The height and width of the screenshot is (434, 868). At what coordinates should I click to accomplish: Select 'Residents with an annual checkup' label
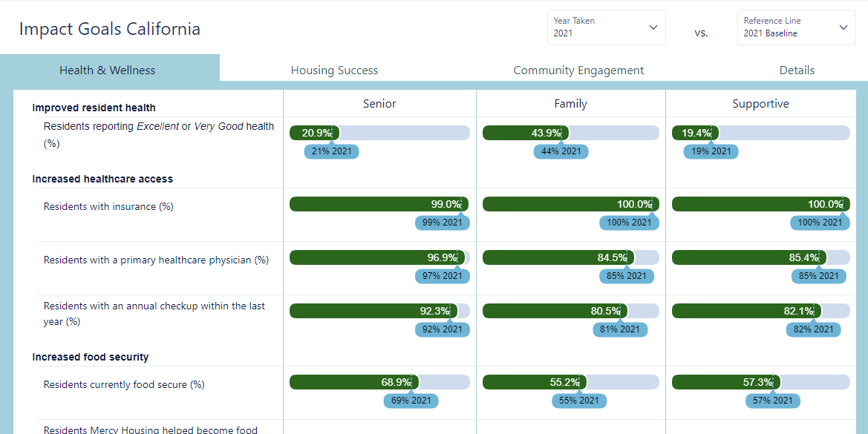tap(154, 314)
